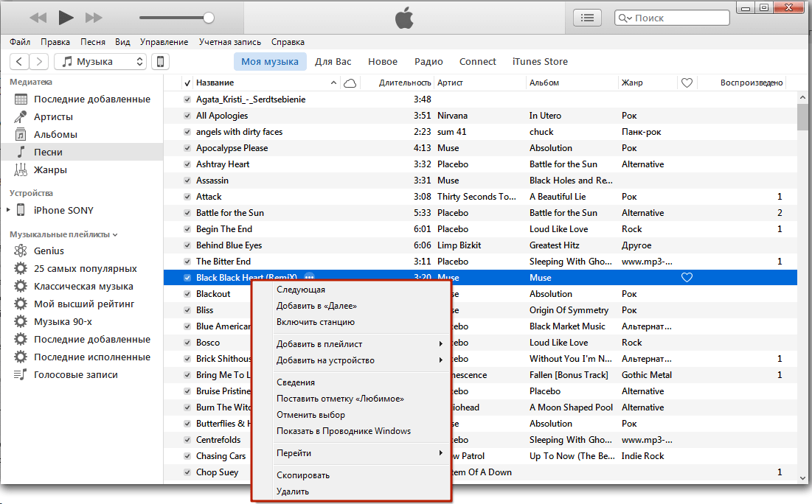Open the Последние исполненные playlist

coord(82,357)
